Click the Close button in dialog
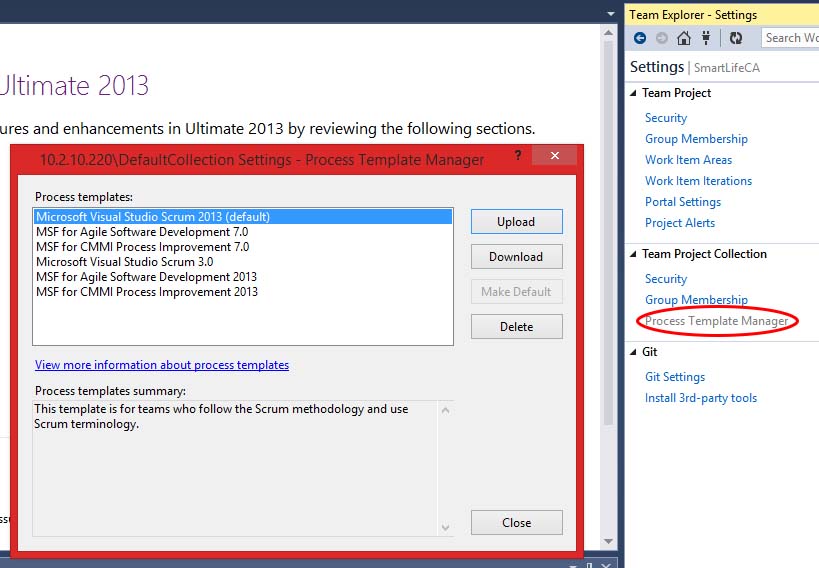 tap(517, 523)
